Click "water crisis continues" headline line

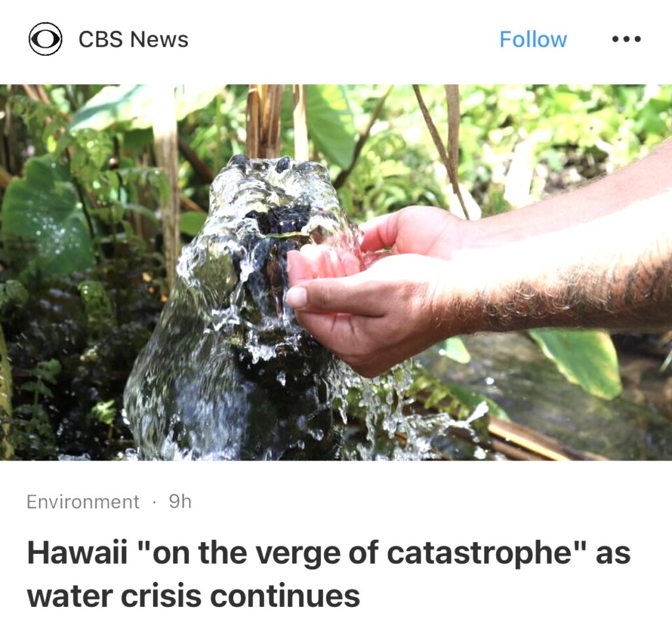point(194,596)
